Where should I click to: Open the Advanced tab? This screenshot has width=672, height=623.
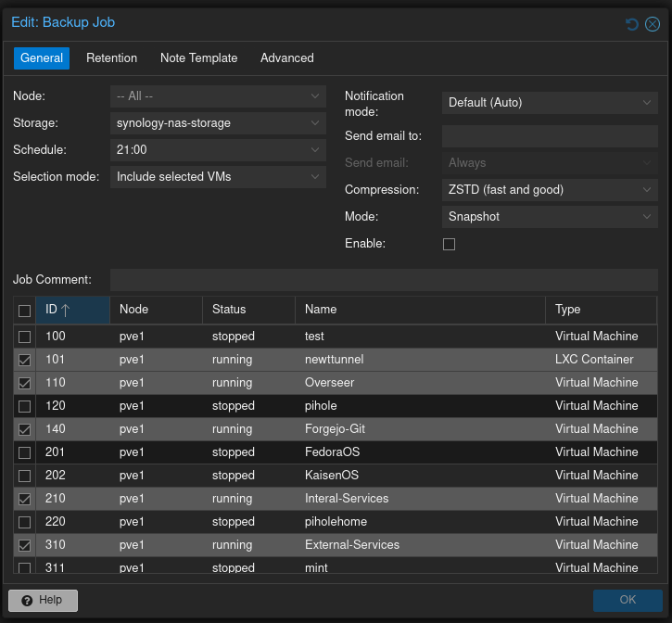286,58
